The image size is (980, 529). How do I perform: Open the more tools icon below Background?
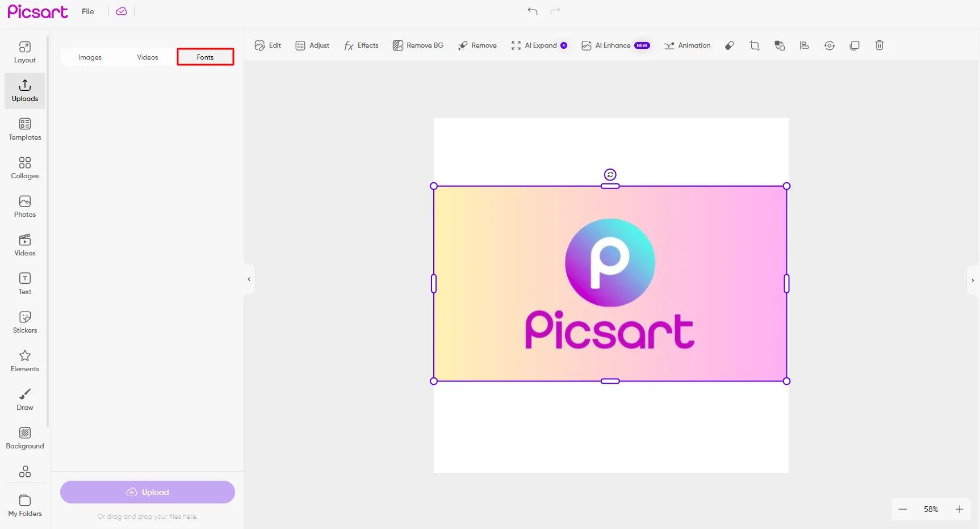[x=25, y=471]
